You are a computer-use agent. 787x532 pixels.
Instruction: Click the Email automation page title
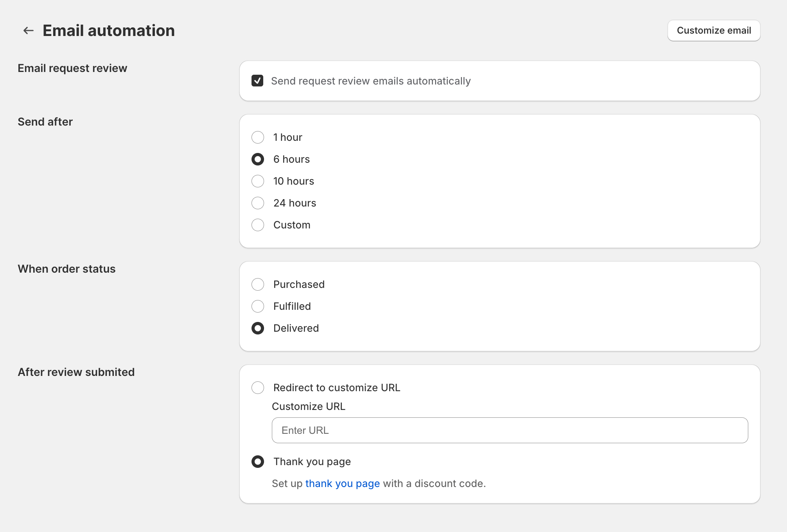tap(108, 31)
